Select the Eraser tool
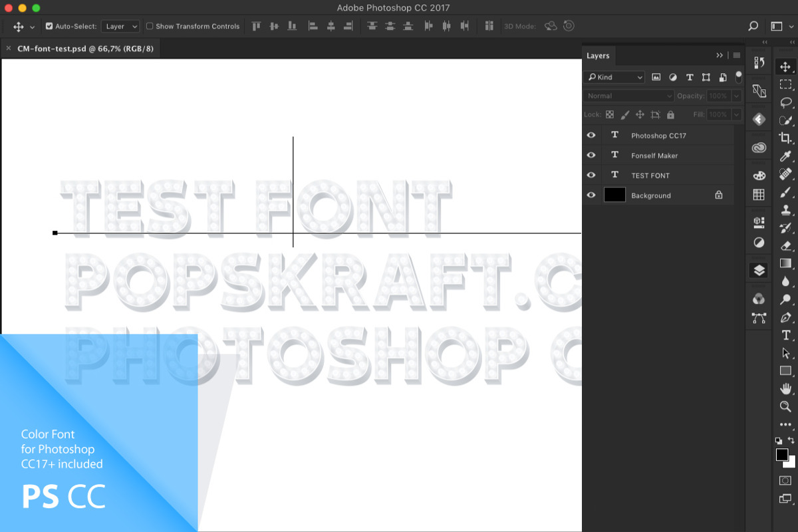798x532 pixels. 785,246
